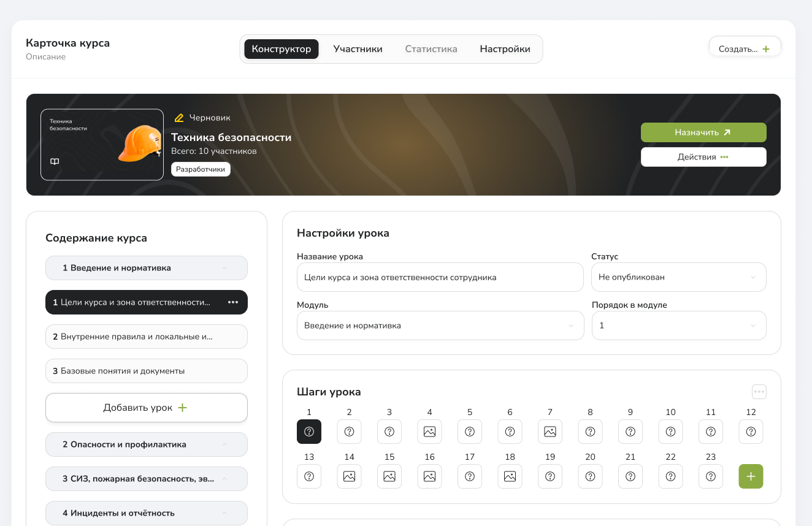This screenshot has width=812, height=526.
Task: Select step 15 image icon
Action: click(x=389, y=476)
